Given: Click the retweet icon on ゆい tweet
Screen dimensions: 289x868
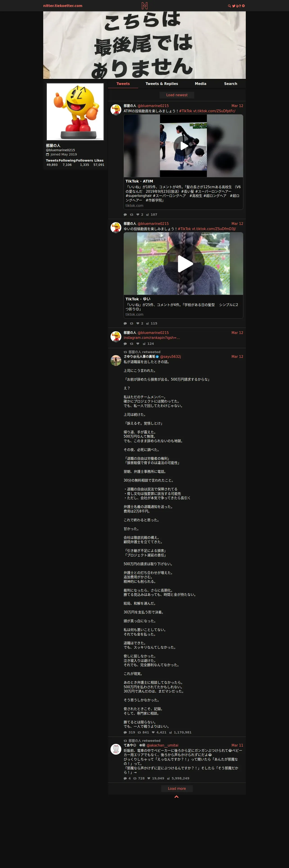Looking at the screenshot, I should click(x=131, y=324).
